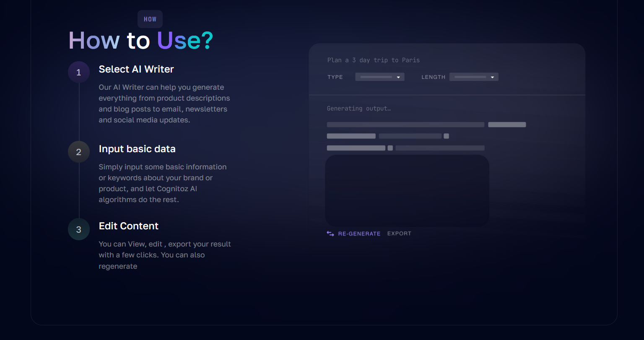Click the RE-GENERATE button

pos(359,234)
